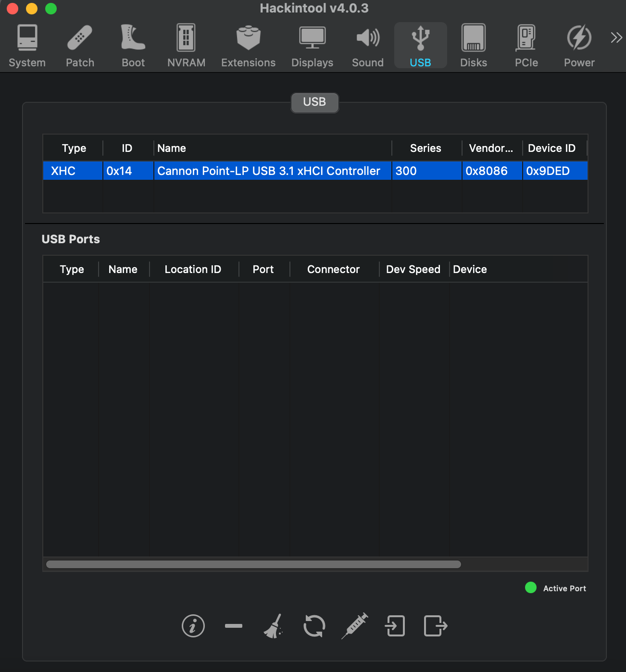View info for the selected USB controller
This screenshot has width=626, height=672.
coord(193,626)
